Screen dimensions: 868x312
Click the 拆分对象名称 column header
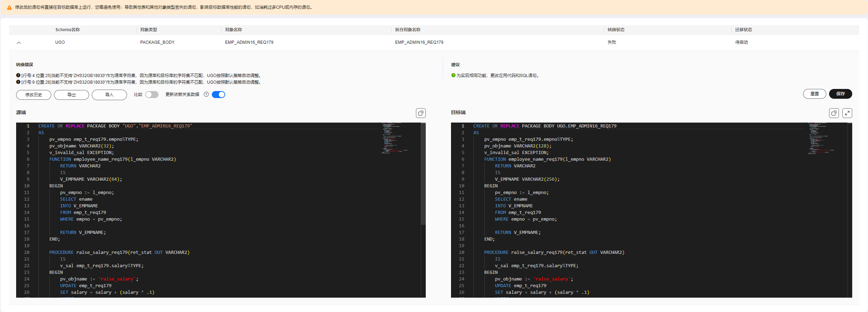(x=408, y=30)
